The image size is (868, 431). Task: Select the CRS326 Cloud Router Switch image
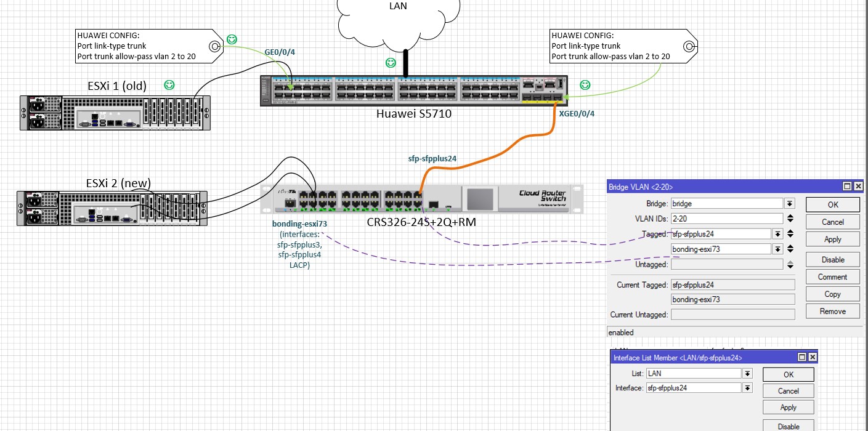click(421, 198)
